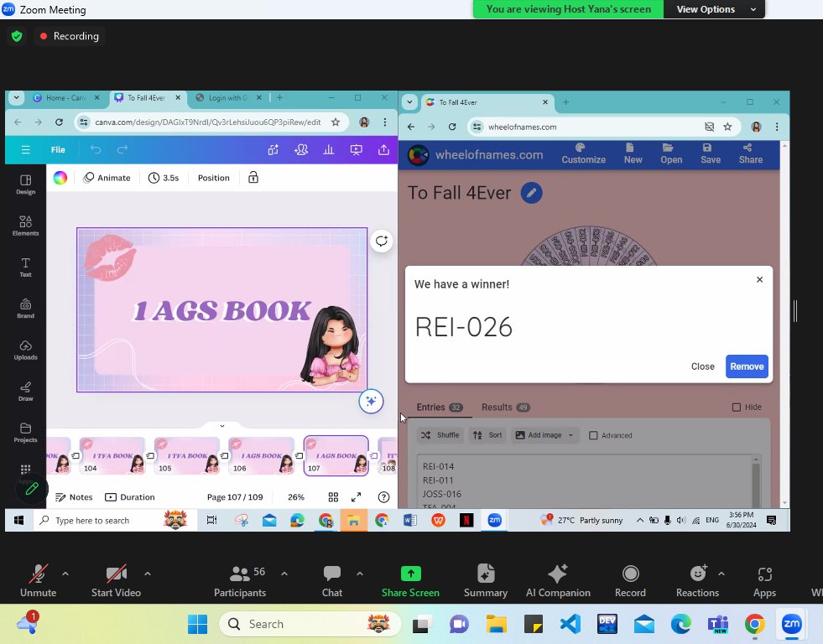The height and width of the screenshot is (644, 823).
Task: Click the Canva redo arrow
Action: (122, 150)
